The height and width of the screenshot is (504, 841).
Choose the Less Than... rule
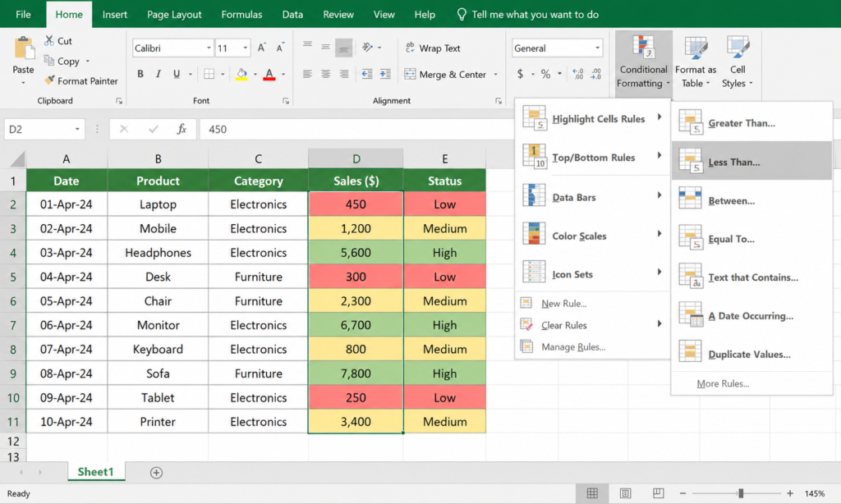coord(751,161)
